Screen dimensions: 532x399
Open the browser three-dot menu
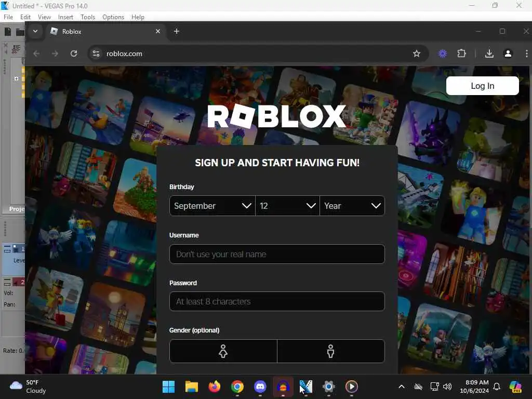coord(526,54)
